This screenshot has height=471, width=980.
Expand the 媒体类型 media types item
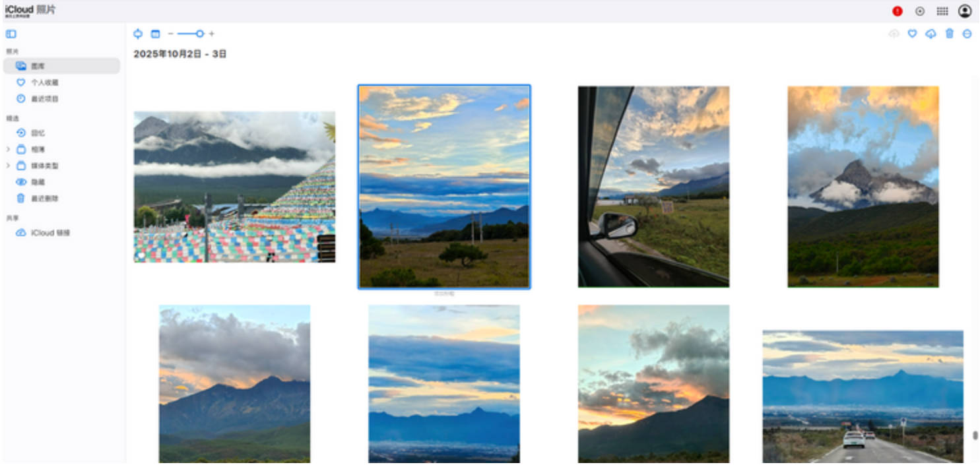click(x=9, y=166)
